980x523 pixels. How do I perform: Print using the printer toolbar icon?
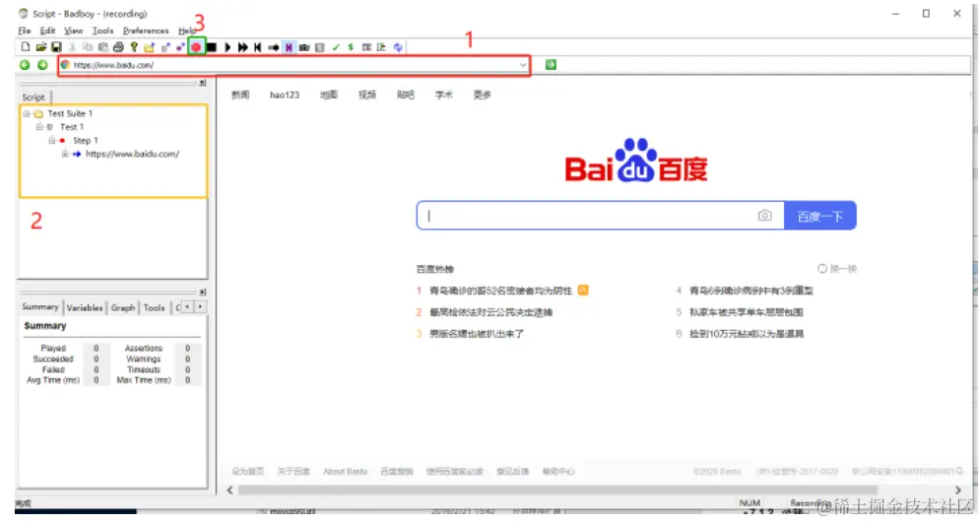pos(118,47)
